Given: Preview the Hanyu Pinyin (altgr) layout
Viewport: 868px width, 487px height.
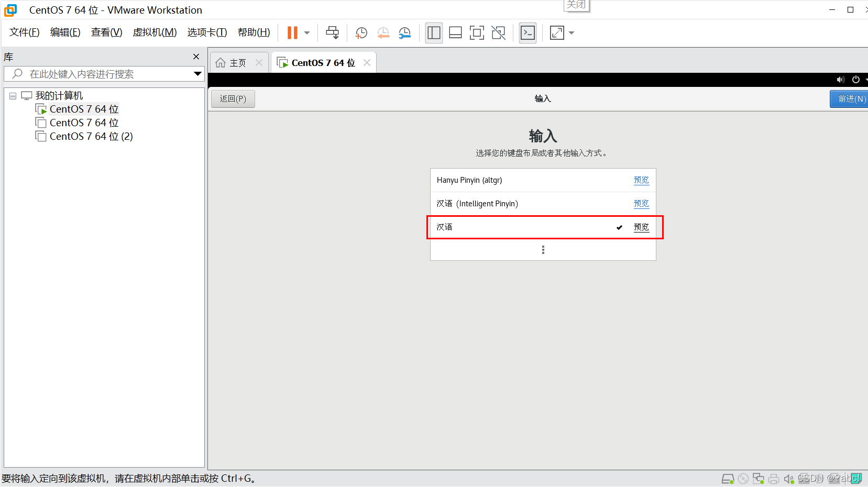Looking at the screenshot, I should (x=641, y=180).
